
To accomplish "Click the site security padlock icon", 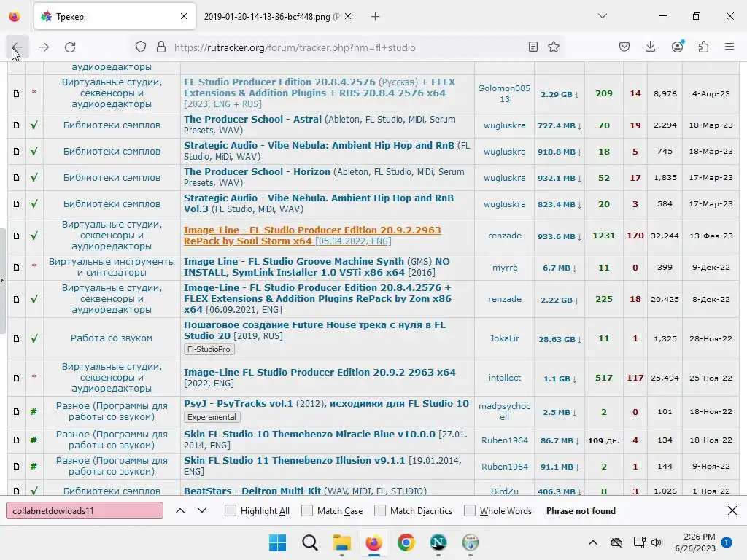I will click(161, 47).
